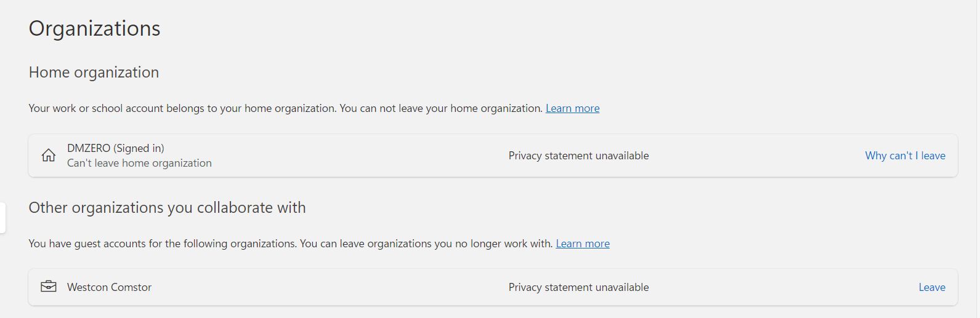Open Learn more link about home organization
This screenshot has width=980, height=318.
[x=572, y=108]
